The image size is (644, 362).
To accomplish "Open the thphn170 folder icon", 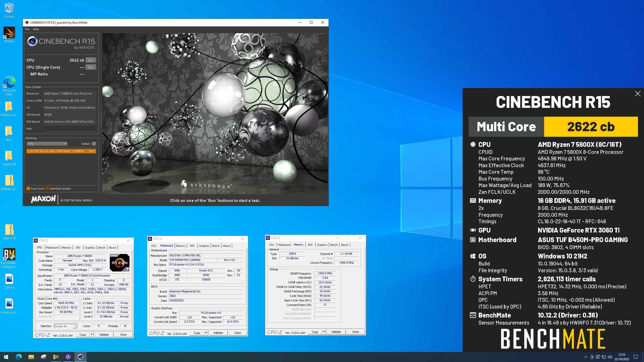I will [9, 158].
